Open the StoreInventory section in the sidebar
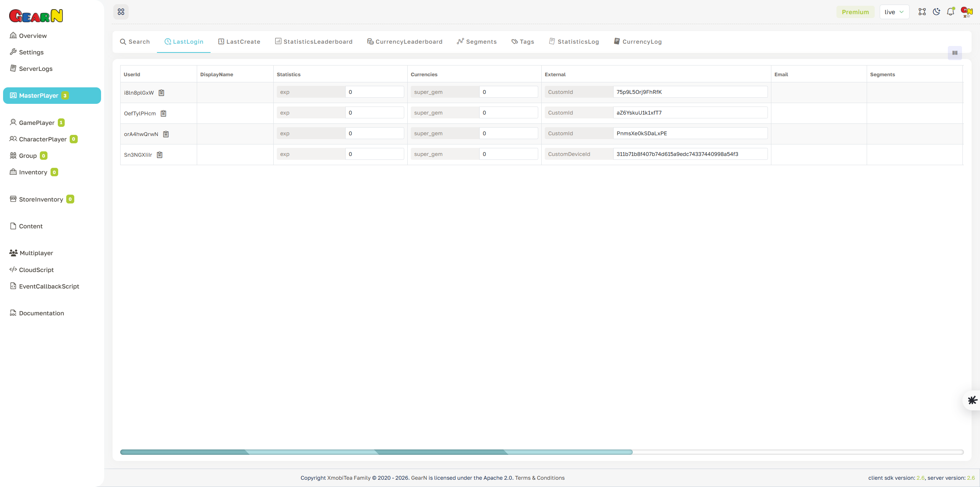The image size is (980, 487). 41,199
